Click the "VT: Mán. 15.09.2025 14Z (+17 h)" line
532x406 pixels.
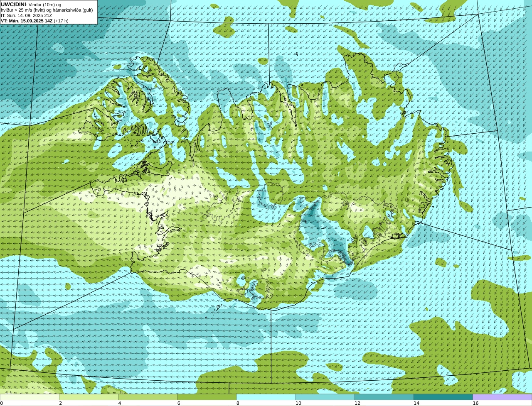[x=34, y=21]
